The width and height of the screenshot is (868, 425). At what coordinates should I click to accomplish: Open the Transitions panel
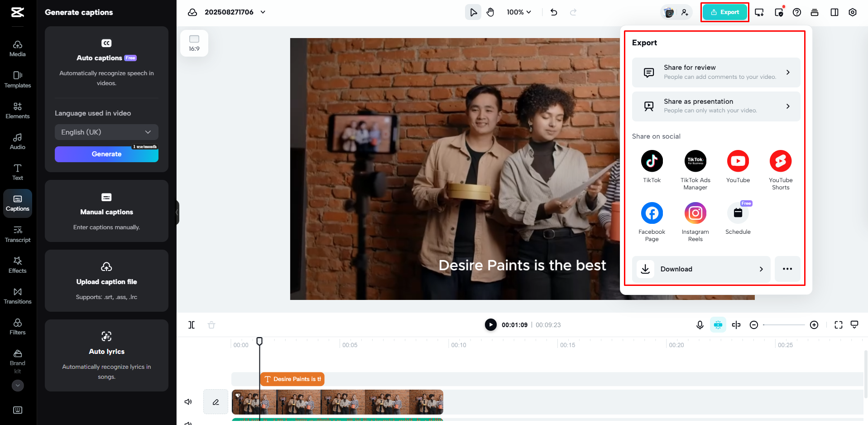[x=17, y=295]
